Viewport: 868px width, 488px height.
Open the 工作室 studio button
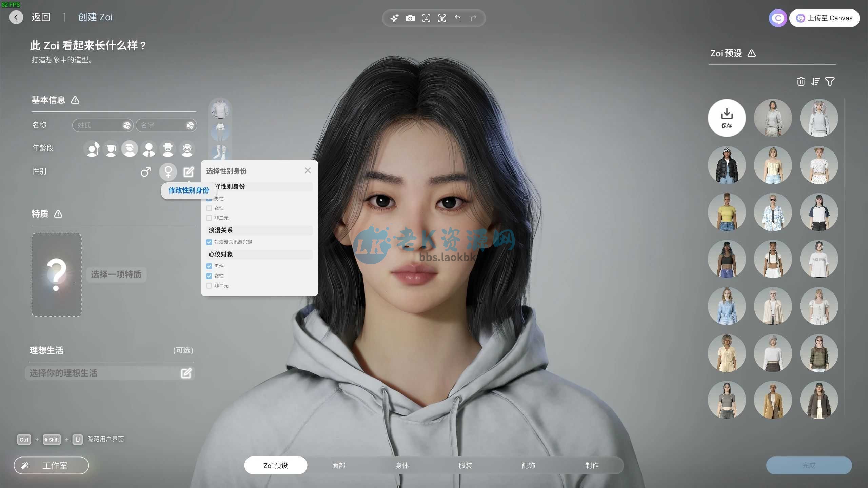[x=51, y=465]
